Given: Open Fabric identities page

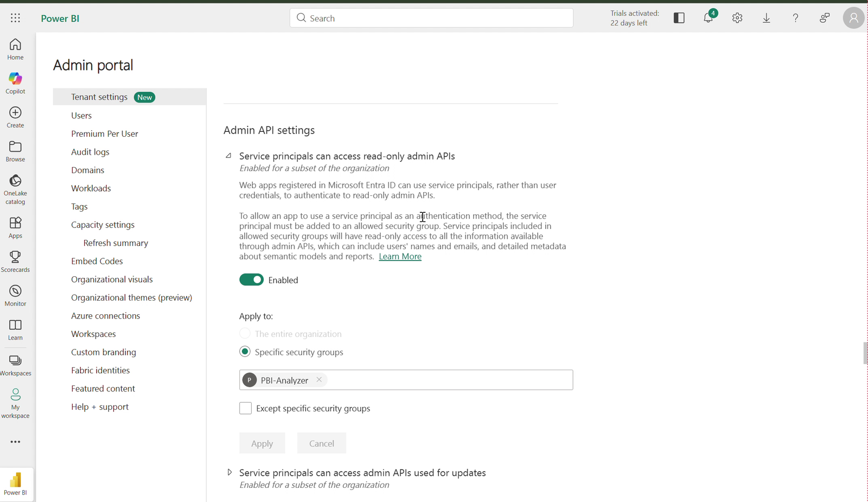Looking at the screenshot, I should [100, 370].
